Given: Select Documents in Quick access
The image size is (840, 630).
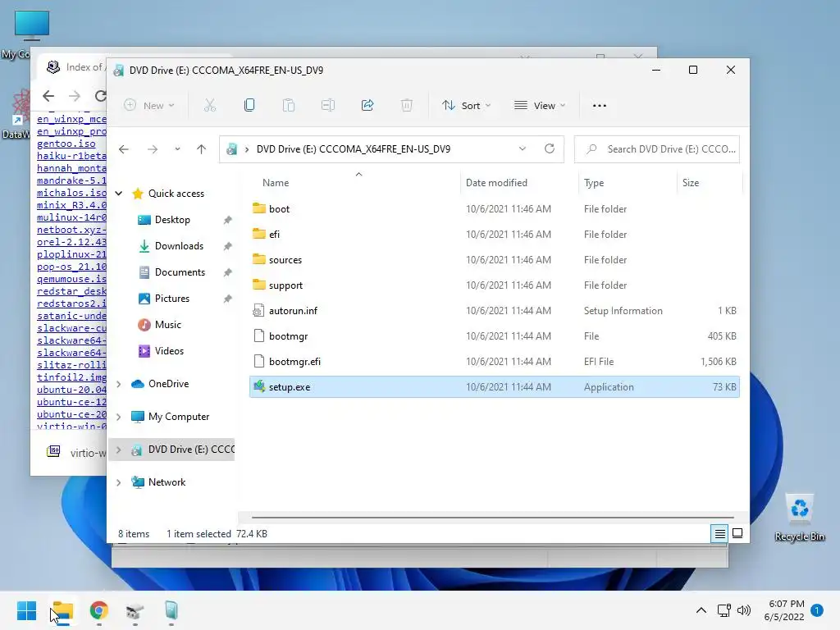Looking at the screenshot, I should 180,272.
